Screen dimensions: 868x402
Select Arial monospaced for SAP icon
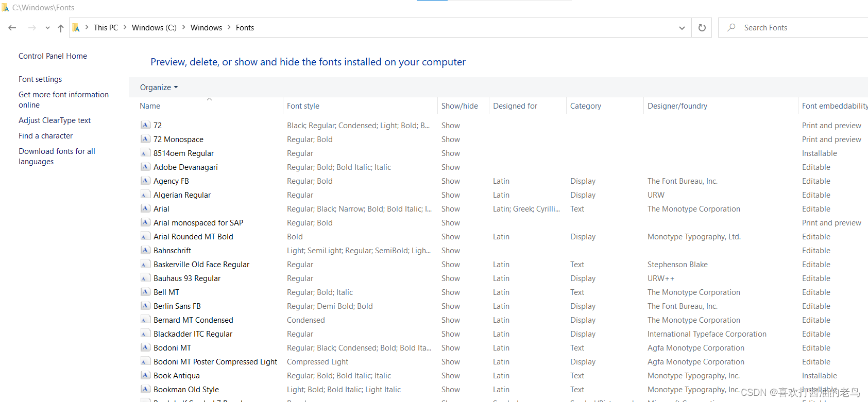coord(145,222)
